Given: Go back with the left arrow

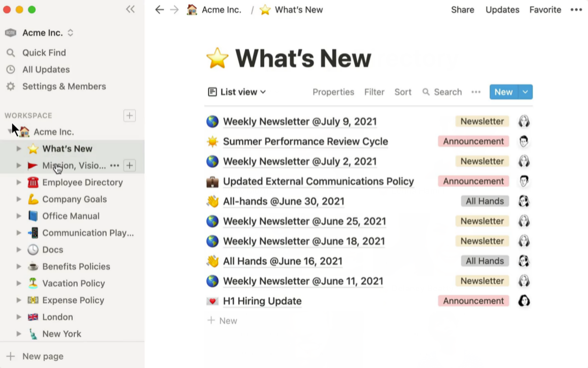Looking at the screenshot, I should click(159, 10).
